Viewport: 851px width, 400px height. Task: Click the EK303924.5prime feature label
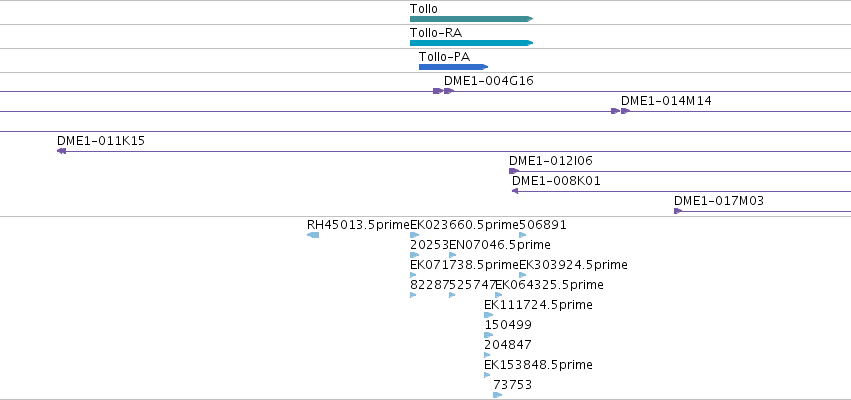point(574,265)
